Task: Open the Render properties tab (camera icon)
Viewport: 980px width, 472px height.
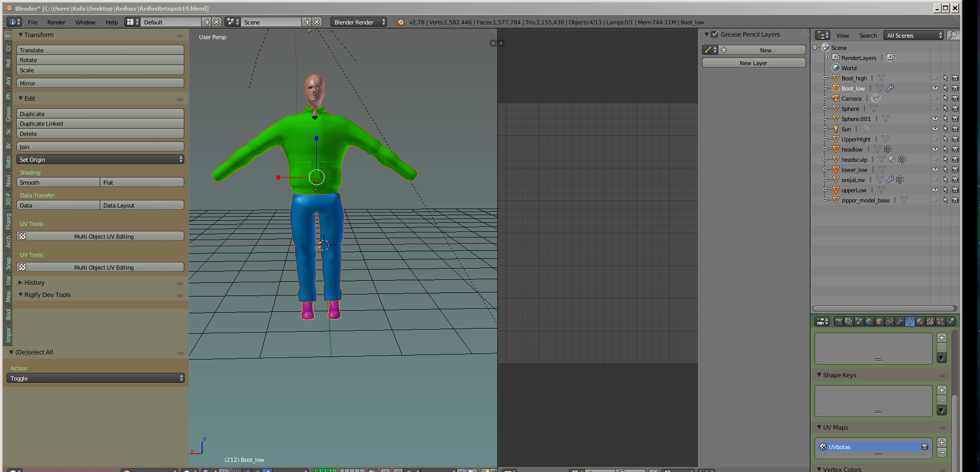Action: (839, 321)
